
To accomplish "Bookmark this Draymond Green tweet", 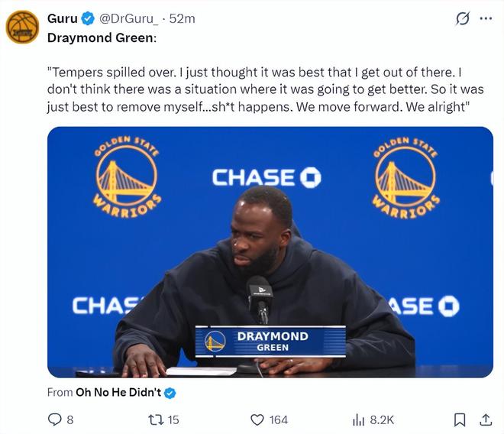I will (x=460, y=419).
